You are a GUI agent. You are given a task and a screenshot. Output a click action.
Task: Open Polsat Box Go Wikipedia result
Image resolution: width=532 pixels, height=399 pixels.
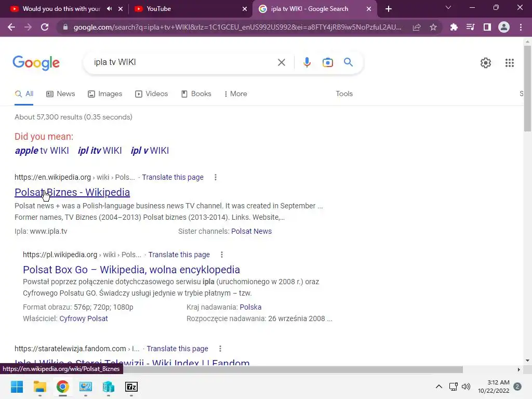coord(131,270)
